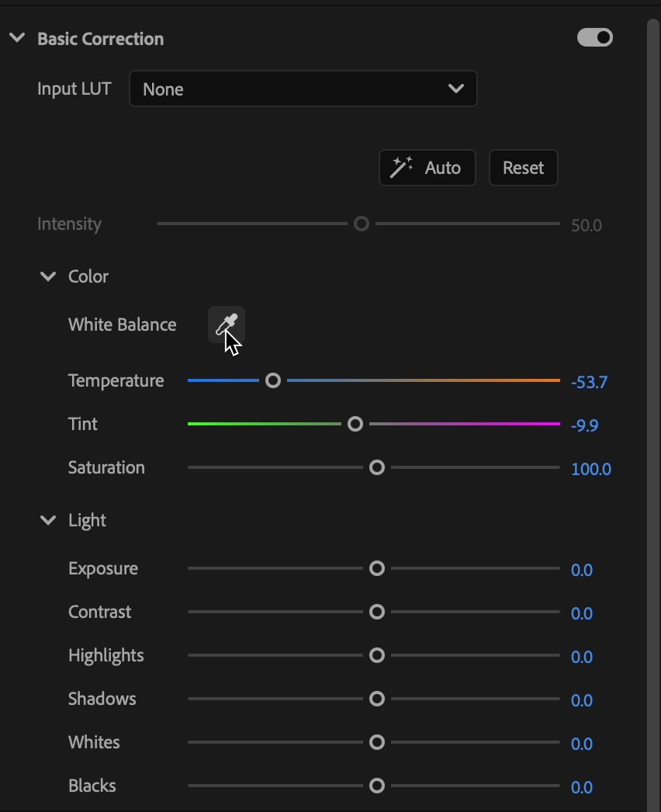661x812 pixels.
Task: Toggle the Basic Correction enable switch
Action: tap(595, 37)
